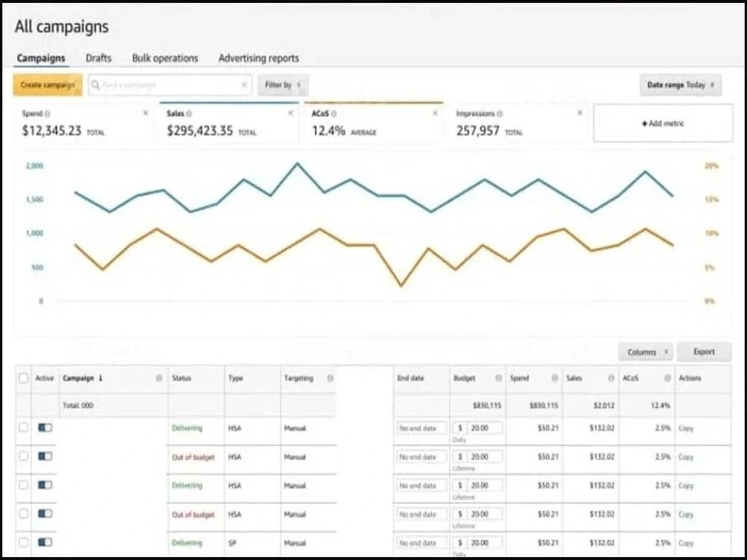Tick checkbox of Delivering HSA row with Daily budget

23,427
